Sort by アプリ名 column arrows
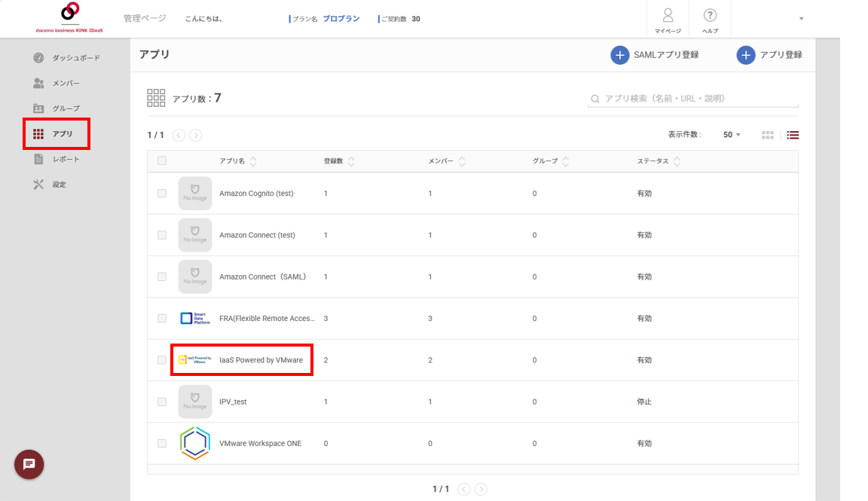Viewport: 868px width, 501px height. tap(253, 161)
